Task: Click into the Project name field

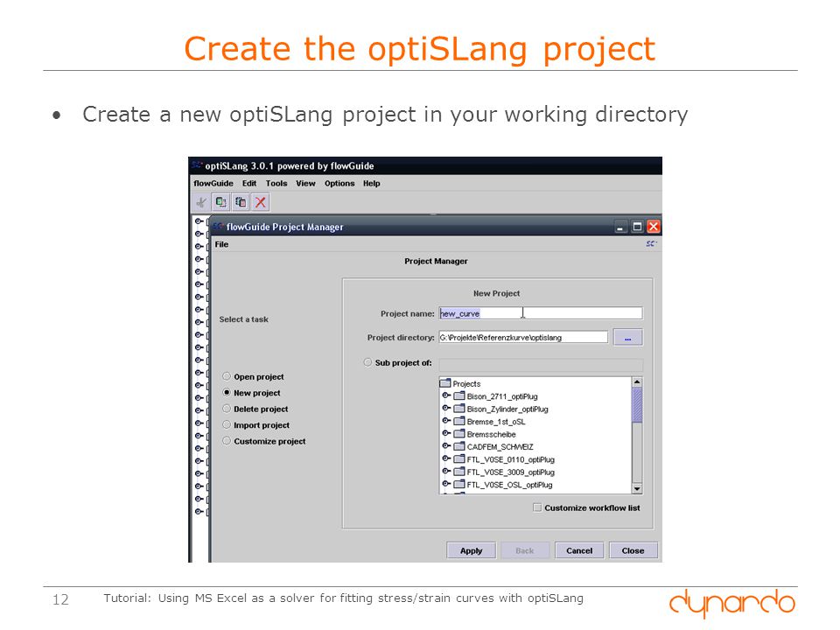Action: [541, 313]
